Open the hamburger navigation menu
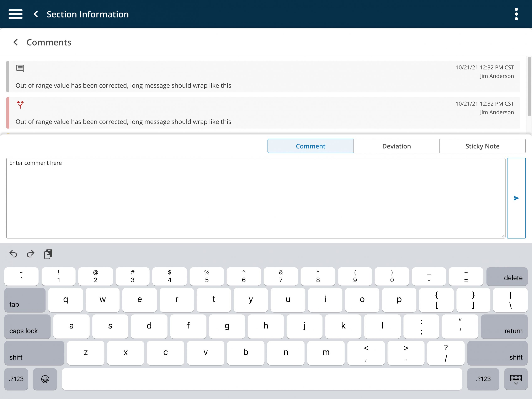Viewport: 532px width, 399px height. (15, 14)
